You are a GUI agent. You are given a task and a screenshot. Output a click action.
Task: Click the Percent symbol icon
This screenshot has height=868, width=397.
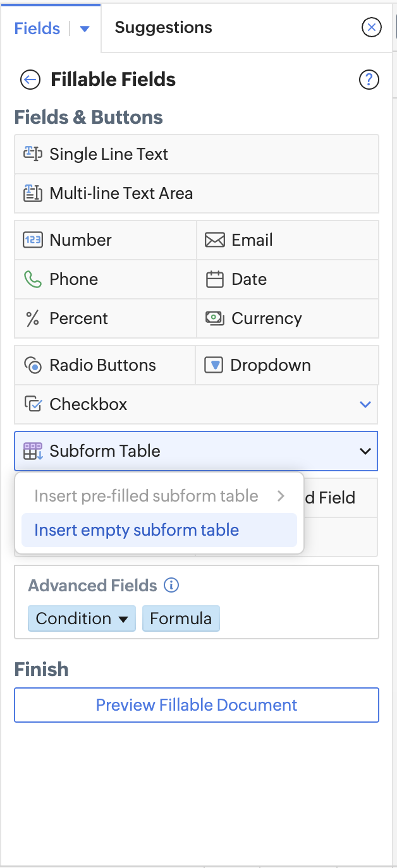click(32, 318)
